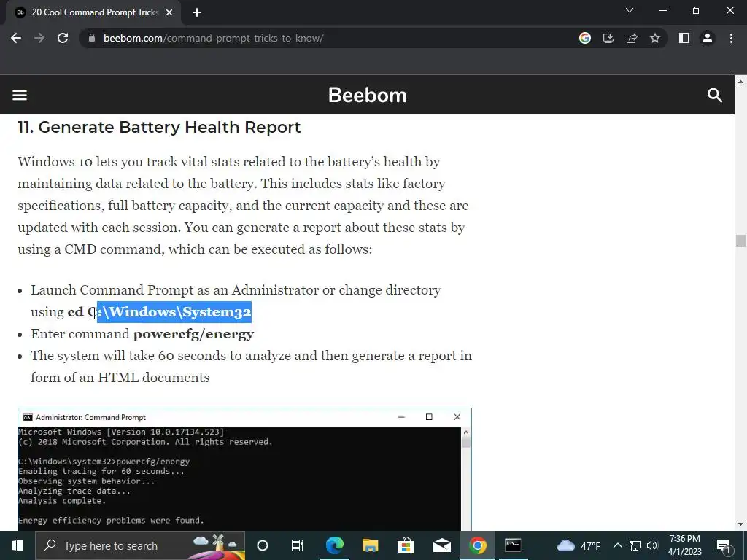The height and width of the screenshot is (560, 747).
Task: Open Task View
Action: coord(298,545)
